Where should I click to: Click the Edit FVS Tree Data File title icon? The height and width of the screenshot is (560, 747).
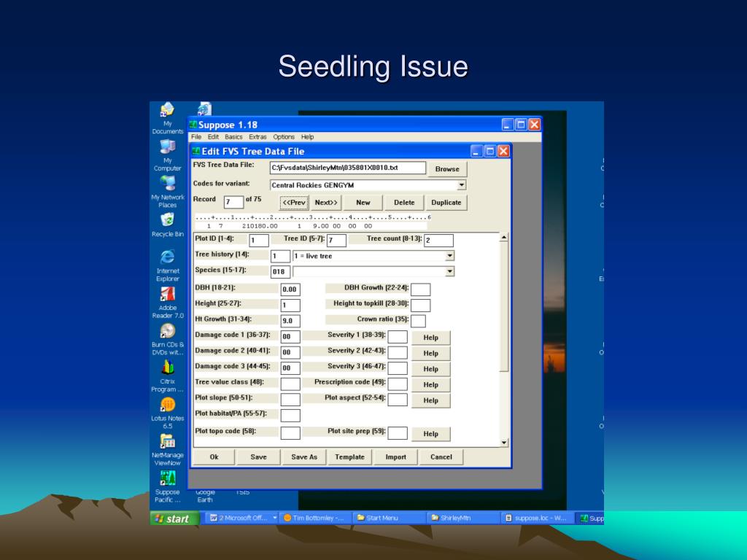pyautogui.click(x=196, y=152)
